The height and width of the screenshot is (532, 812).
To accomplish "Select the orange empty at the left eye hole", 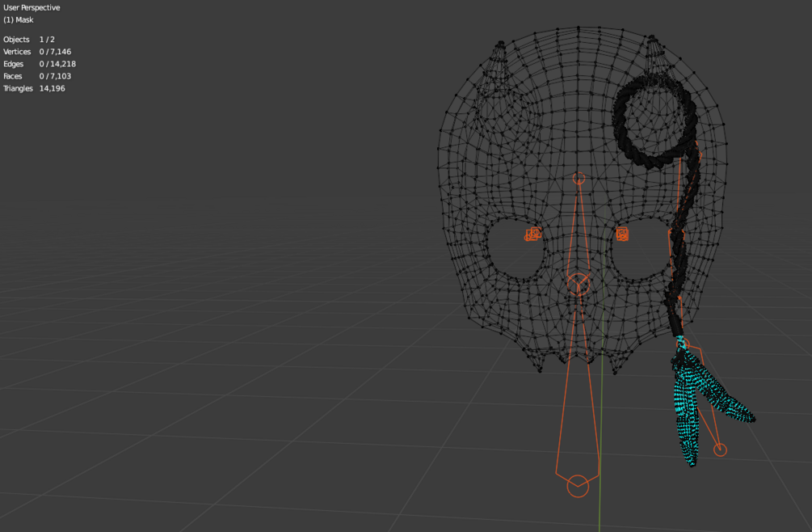I will pyautogui.click(x=533, y=234).
